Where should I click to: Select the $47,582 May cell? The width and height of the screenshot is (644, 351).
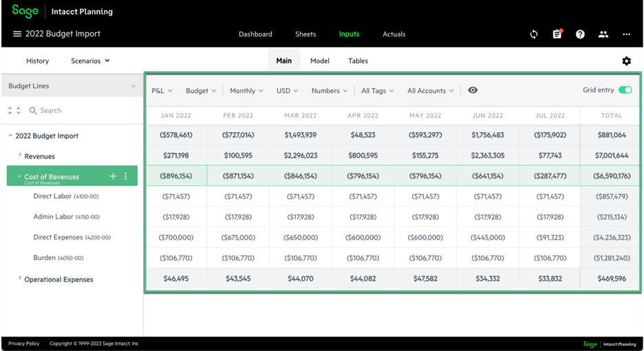tap(425, 279)
